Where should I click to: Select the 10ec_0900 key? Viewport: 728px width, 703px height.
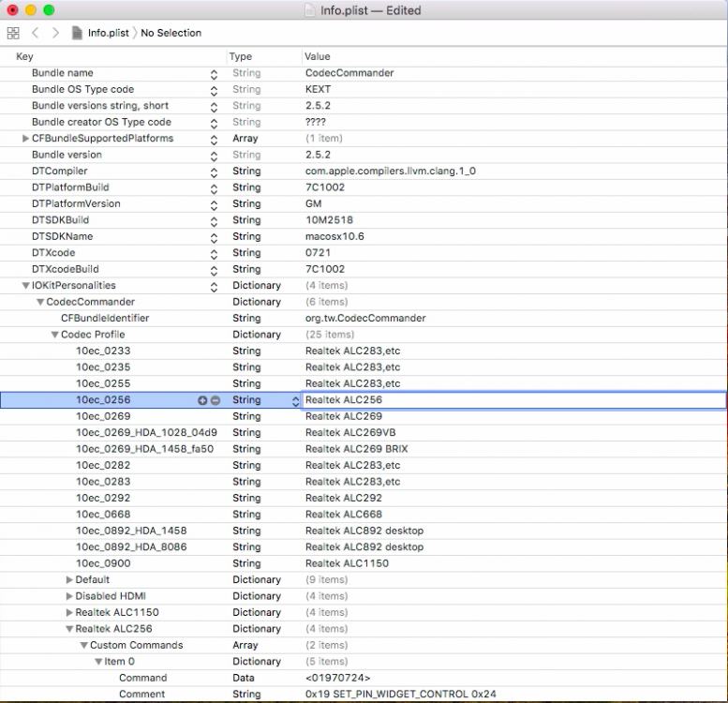pos(103,563)
